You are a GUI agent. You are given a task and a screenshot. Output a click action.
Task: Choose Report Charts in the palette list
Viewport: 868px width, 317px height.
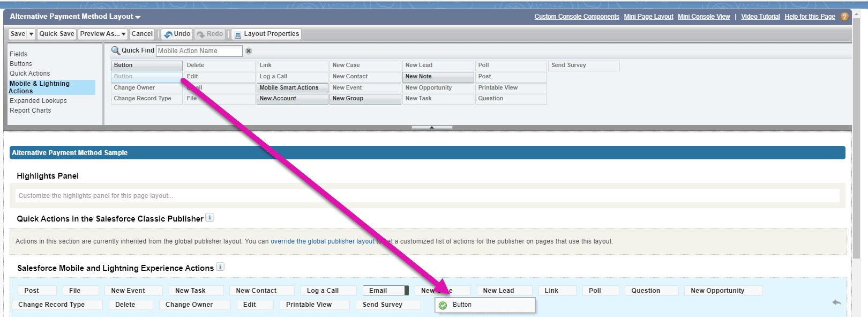tap(31, 110)
